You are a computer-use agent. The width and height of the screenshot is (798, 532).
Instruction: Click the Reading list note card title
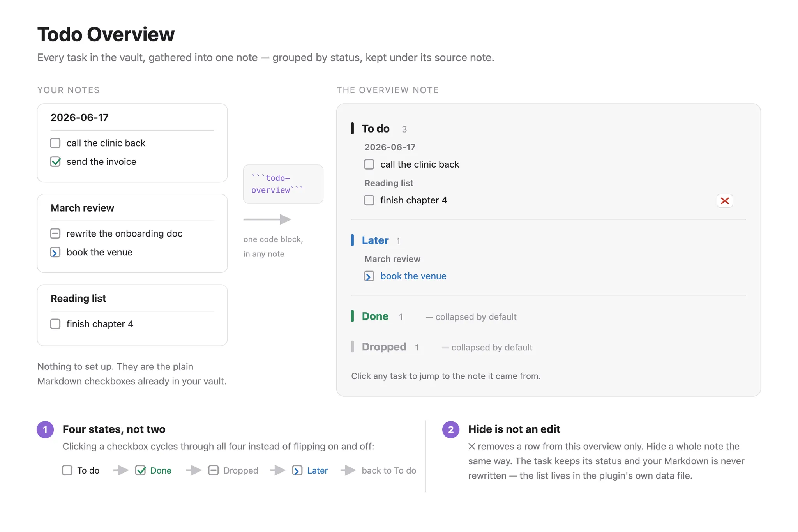[78, 298]
